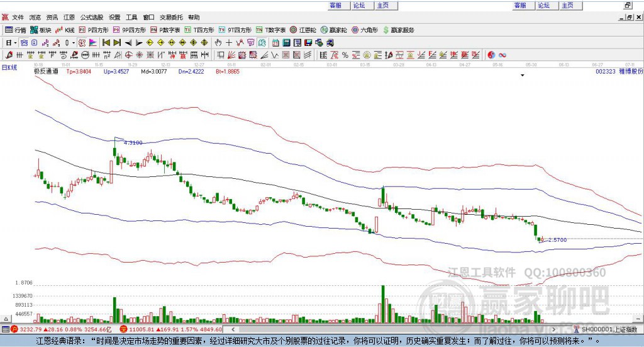644x347 pixels.
Task: Open the 江恩 menu
Action: (x=69, y=18)
